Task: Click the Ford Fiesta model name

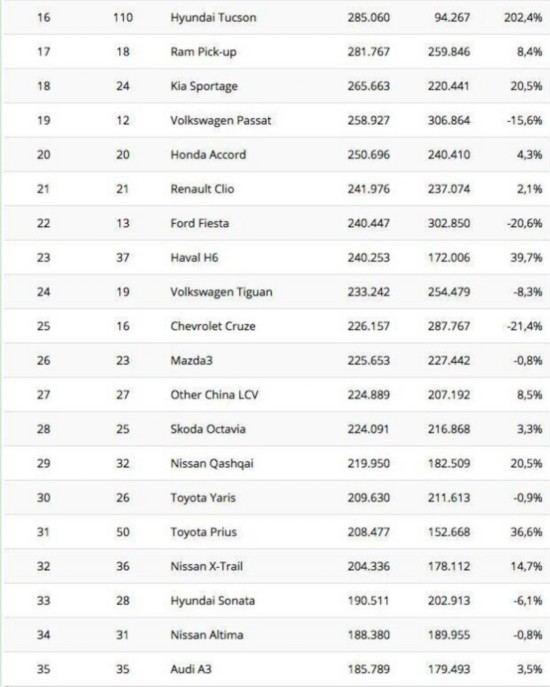Action: click(199, 223)
